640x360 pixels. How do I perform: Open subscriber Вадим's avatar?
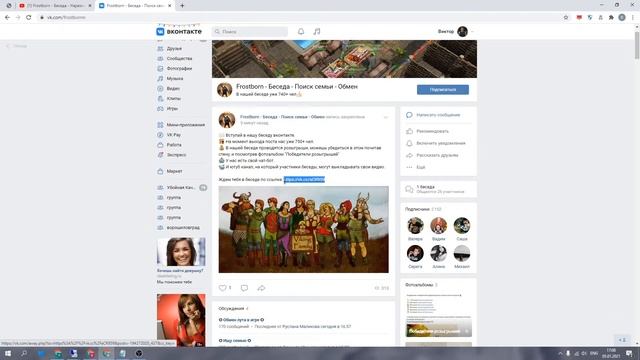click(438, 226)
